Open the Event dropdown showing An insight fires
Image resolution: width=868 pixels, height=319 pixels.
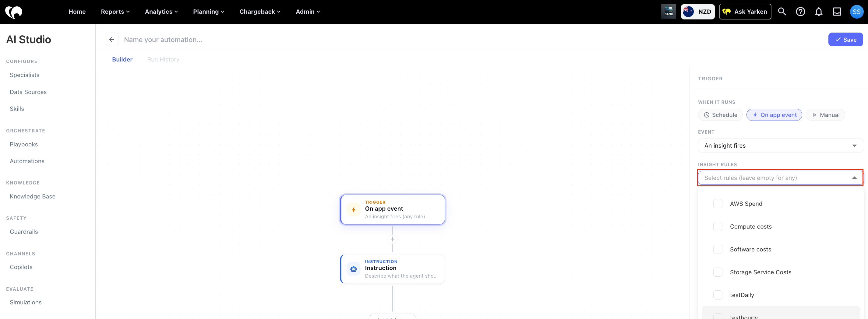click(780, 145)
